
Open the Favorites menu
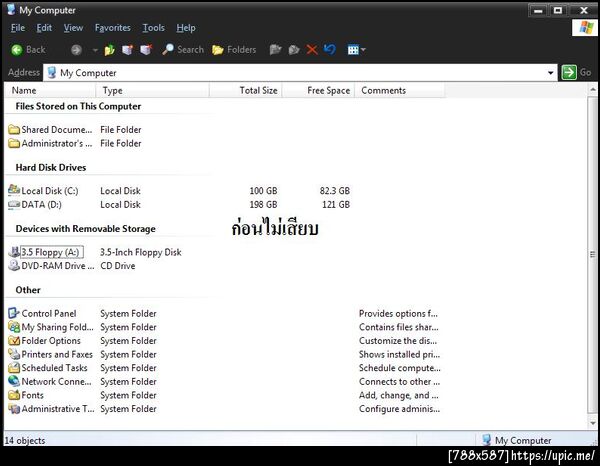(x=112, y=28)
